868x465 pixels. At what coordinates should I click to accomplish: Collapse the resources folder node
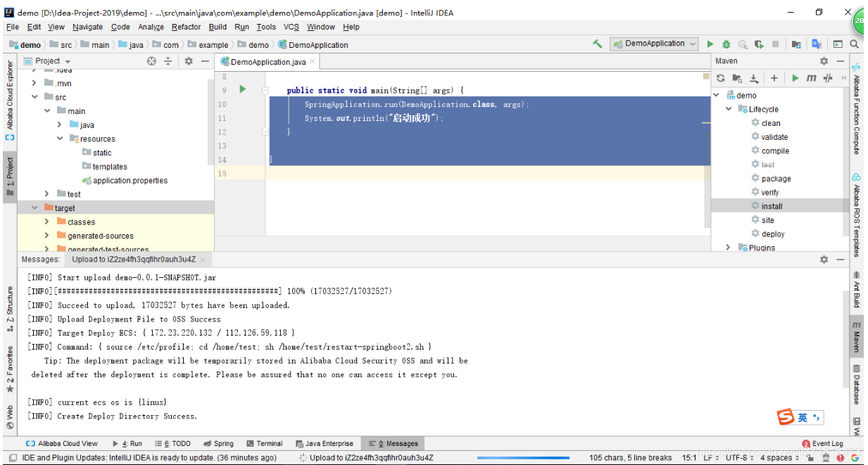tap(60, 139)
